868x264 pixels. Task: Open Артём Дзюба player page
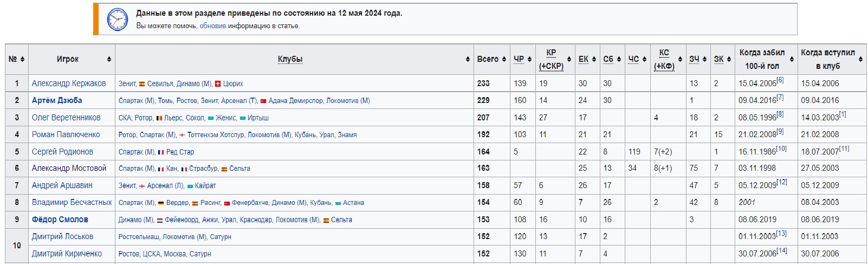click(x=57, y=100)
